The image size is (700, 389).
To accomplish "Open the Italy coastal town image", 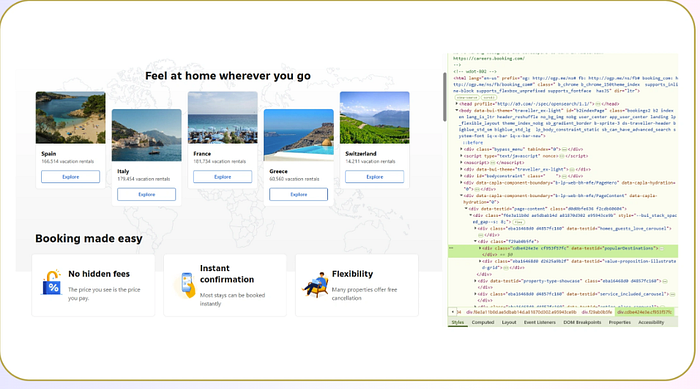I will [x=146, y=135].
